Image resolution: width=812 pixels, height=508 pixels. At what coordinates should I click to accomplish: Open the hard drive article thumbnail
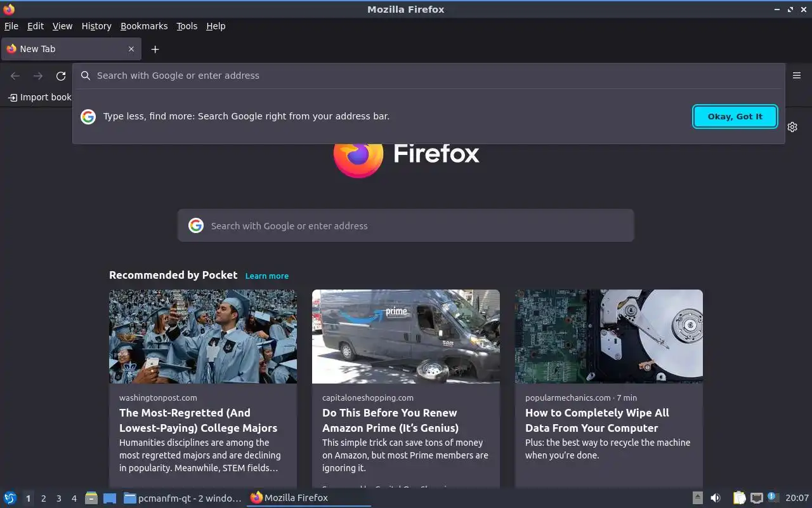point(609,337)
